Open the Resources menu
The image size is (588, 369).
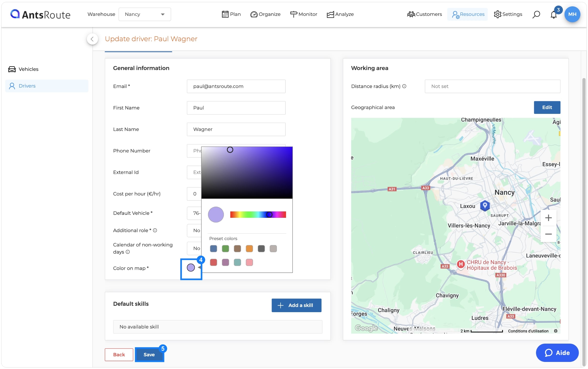(467, 14)
